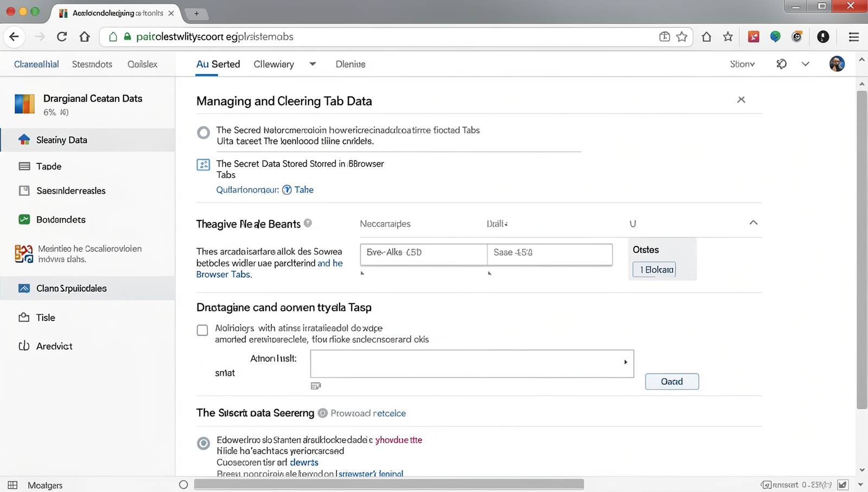Open the Atnon lıslt combo box arrow

coord(626,362)
